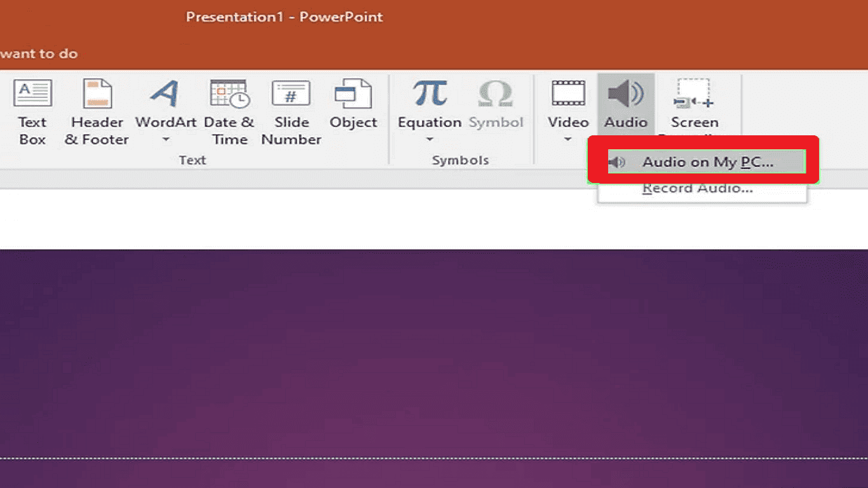Screen dimensions: 868x488
Task: Click the WordArt icon
Action: [165, 94]
